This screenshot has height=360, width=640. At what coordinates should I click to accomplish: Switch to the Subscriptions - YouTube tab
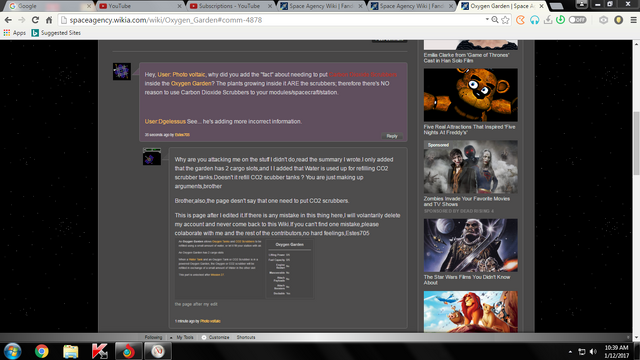pyautogui.click(x=229, y=6)
